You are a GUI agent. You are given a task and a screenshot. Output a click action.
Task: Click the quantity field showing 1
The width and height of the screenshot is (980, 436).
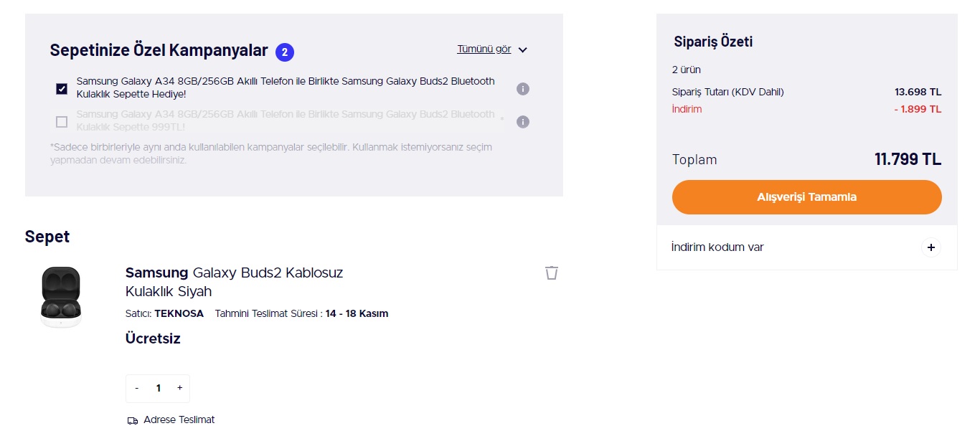point(158,388)
